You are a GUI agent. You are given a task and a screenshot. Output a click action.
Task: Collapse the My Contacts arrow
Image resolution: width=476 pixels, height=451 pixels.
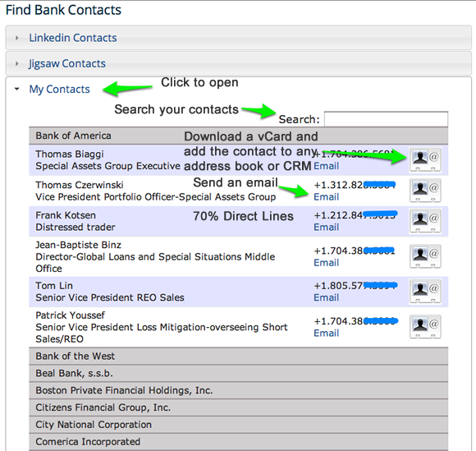tap(17, 89)
